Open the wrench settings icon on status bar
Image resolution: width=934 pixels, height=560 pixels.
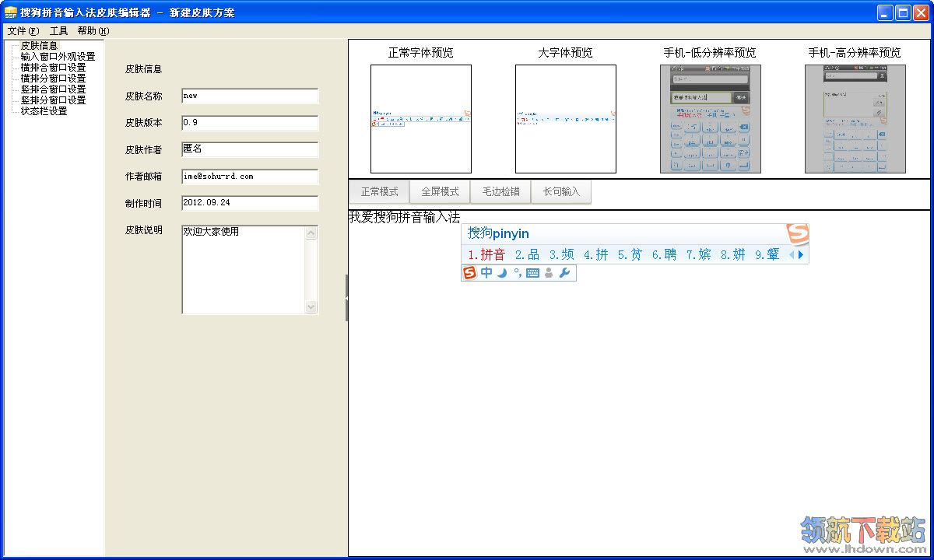[565, 273]
